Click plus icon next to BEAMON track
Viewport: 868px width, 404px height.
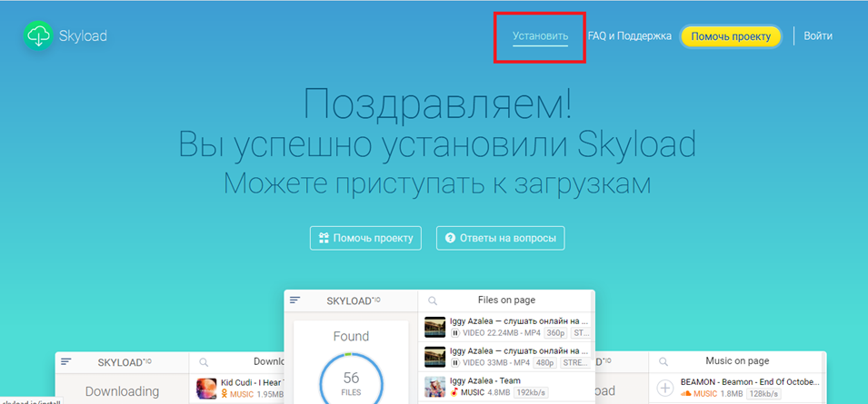665,388
